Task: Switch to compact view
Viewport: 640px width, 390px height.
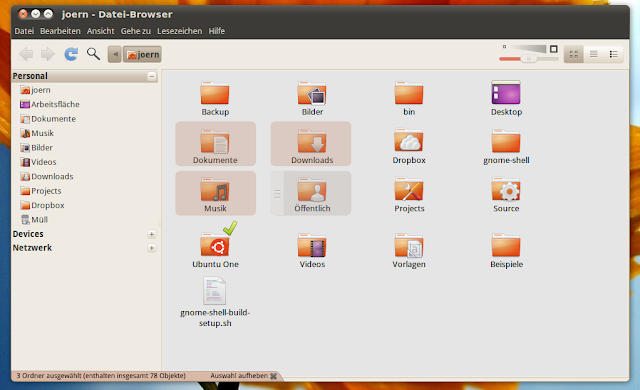Action: click(613, 54)
